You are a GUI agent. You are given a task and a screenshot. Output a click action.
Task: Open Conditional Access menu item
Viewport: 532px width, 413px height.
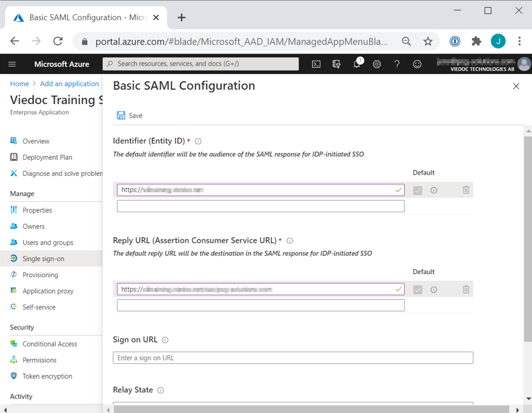click(50, 344)
